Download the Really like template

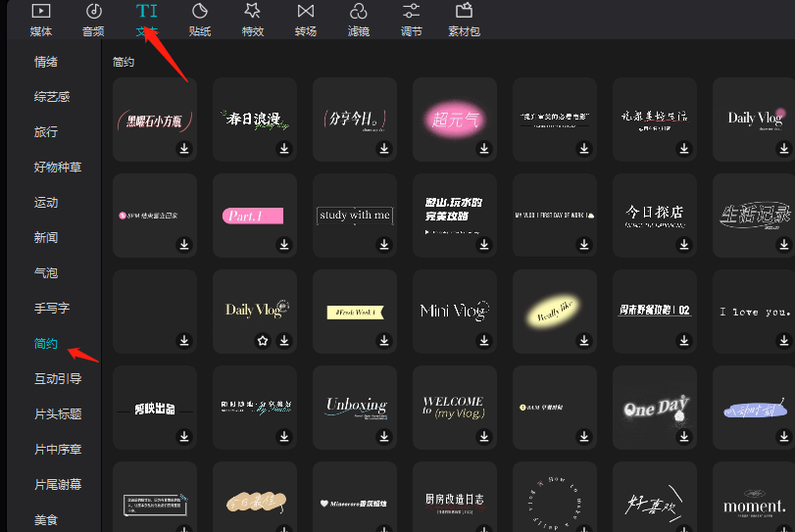coord(584,341)
